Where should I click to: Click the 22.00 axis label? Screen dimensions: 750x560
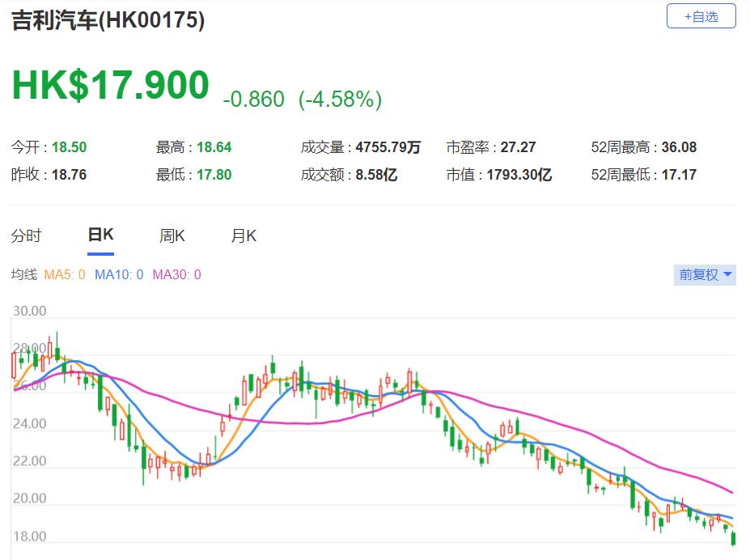point(30,461)
